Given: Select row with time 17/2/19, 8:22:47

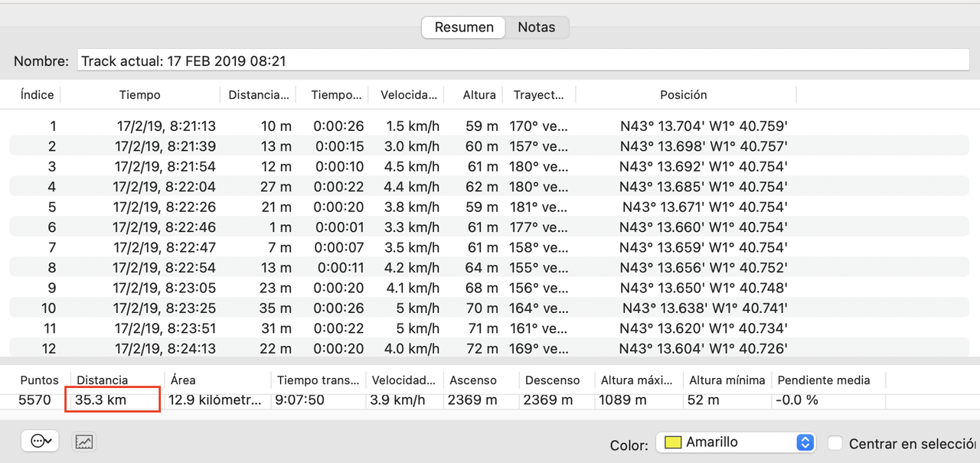Looking at the screenshot, I should tap(489, 248).
